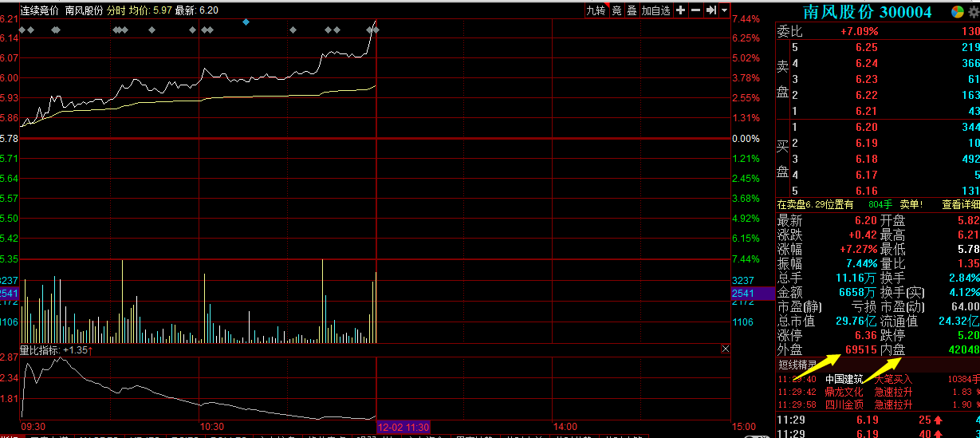Click the highlighted 2541 volume label on right axis
Viewport: 980px width, 438px height.
[x=754, y=294]
